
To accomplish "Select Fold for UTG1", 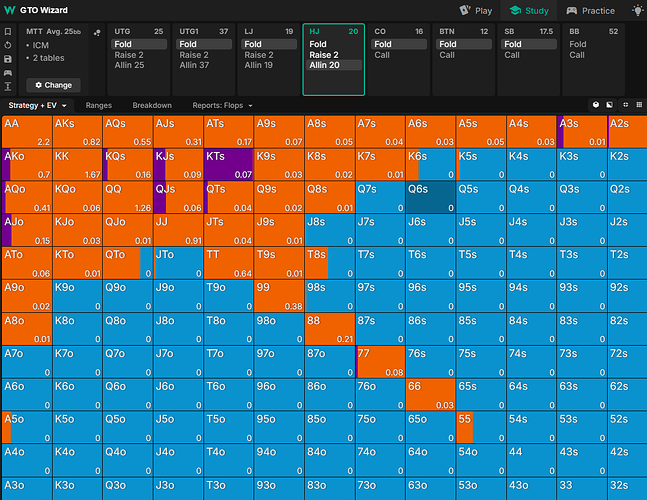I will pos(204,44).
